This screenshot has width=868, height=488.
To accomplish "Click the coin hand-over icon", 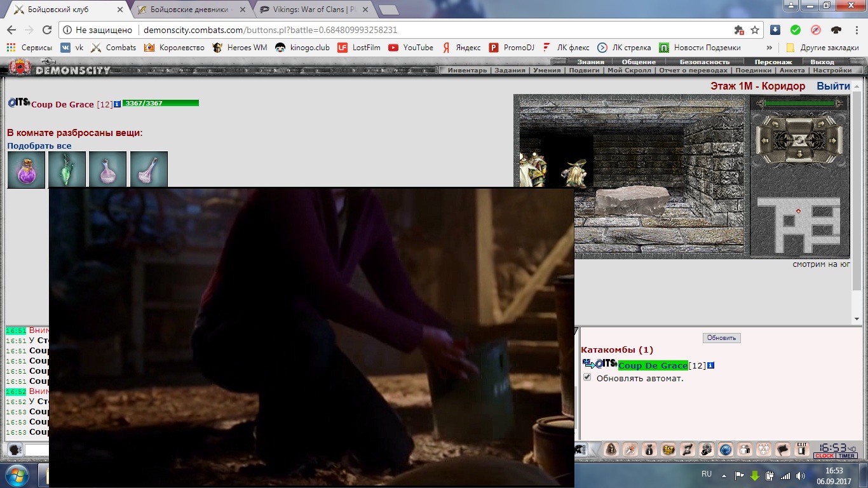I will click(707, 449).
